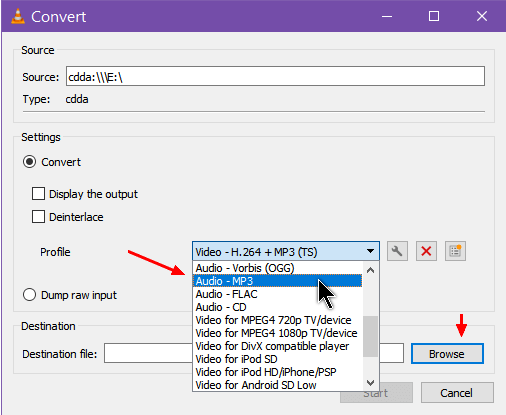Screen dimensions: 506x415
Task: Choose Audio - FLAC profile option
Action: [277, 294]
